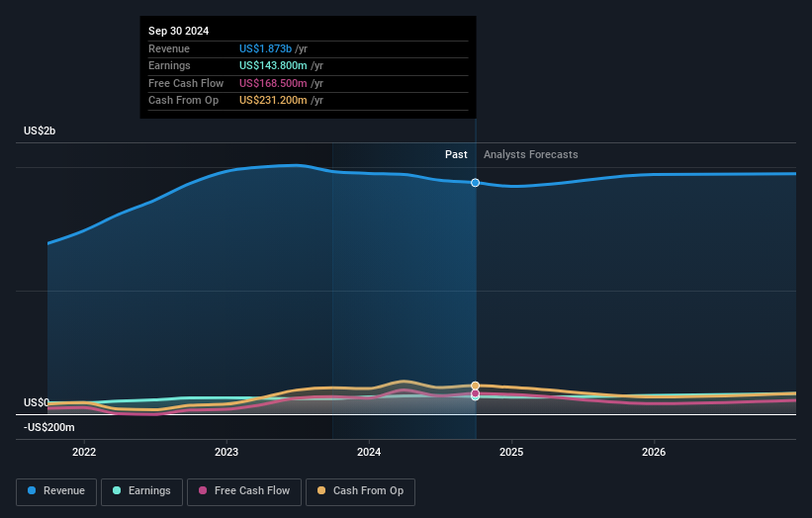Click the 2023 x-axis label
Screen dimensions: 812x518
(x=226, y=452)
